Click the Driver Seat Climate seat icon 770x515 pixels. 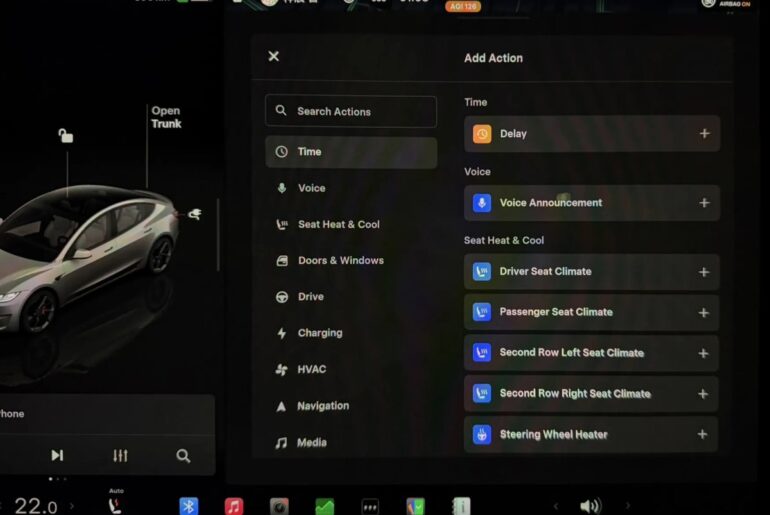point(482,271)
